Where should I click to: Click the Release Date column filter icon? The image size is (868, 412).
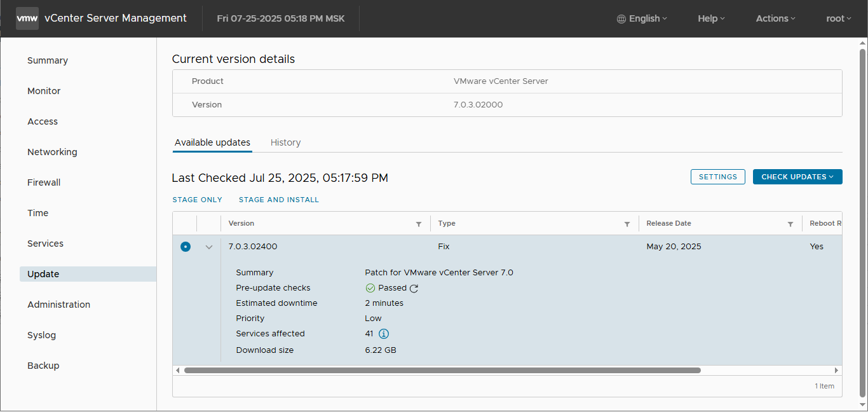[790, 224]
